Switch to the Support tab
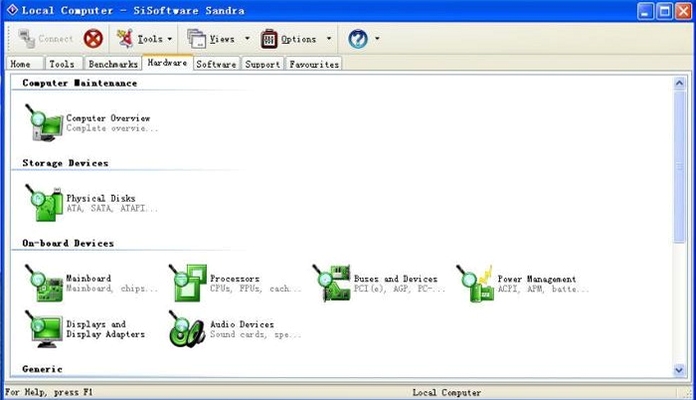Image resolution: width=696 pixels, height=400 pixels. click(x=263, y=64)
